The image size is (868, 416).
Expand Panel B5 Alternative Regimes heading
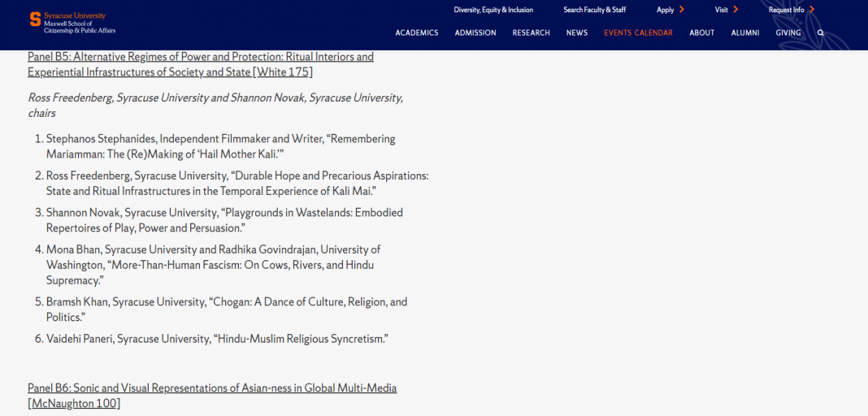tap(201, 64)
